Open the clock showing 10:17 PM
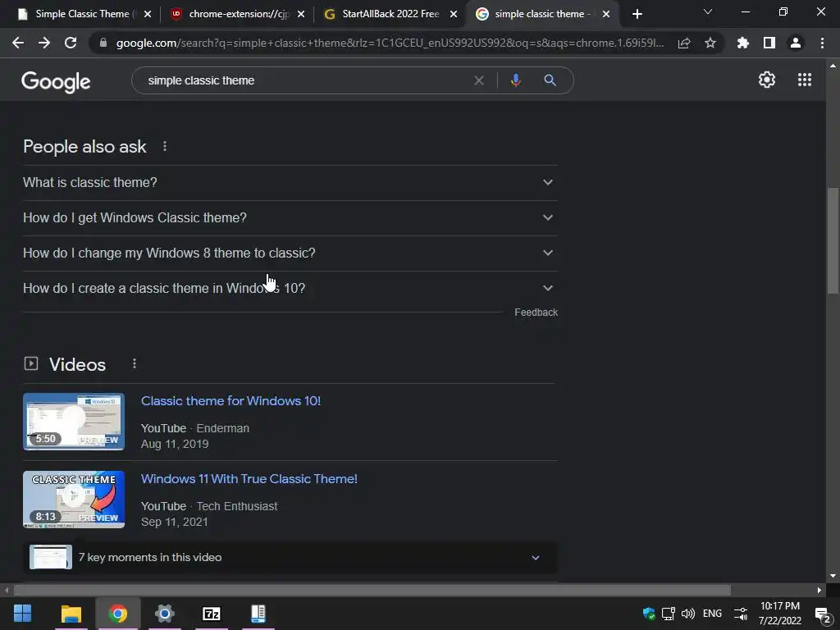This screenshot has height=630, width=840. point(779,614)
